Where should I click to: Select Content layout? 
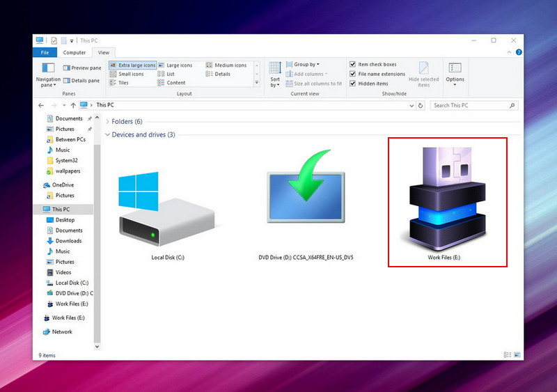pyautogui.click(x=171, y=83)
